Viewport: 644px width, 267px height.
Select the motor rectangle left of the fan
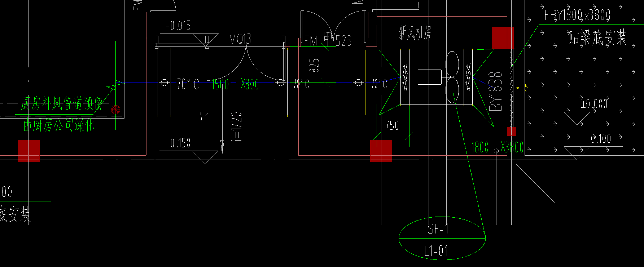429,77
